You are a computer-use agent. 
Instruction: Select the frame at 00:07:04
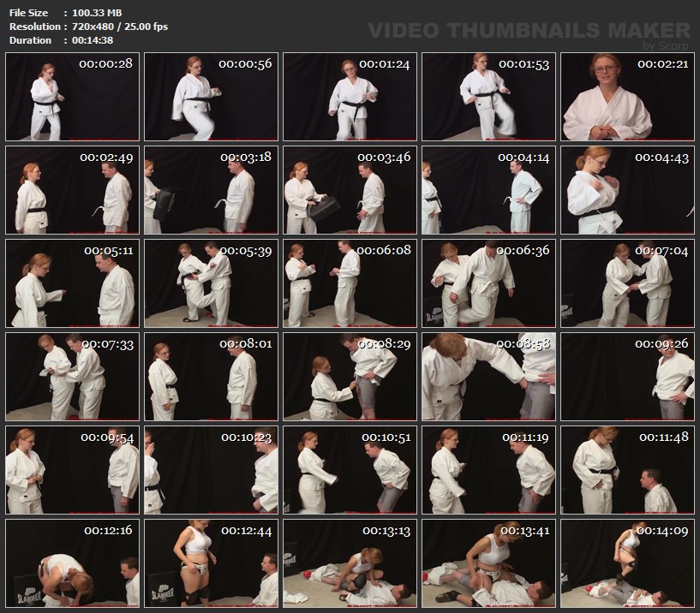point(628,283)
